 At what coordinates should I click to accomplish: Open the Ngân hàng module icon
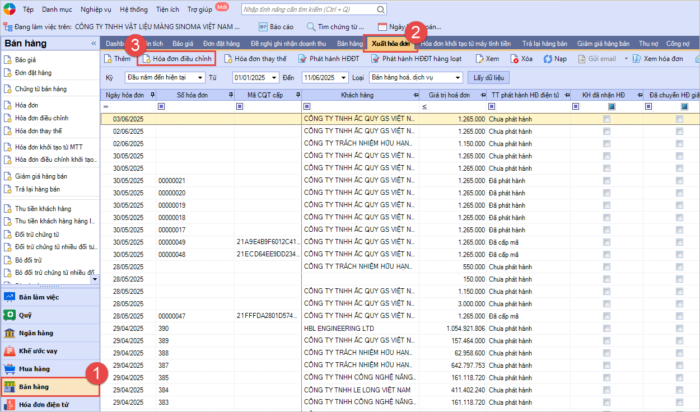pos(10,334)
